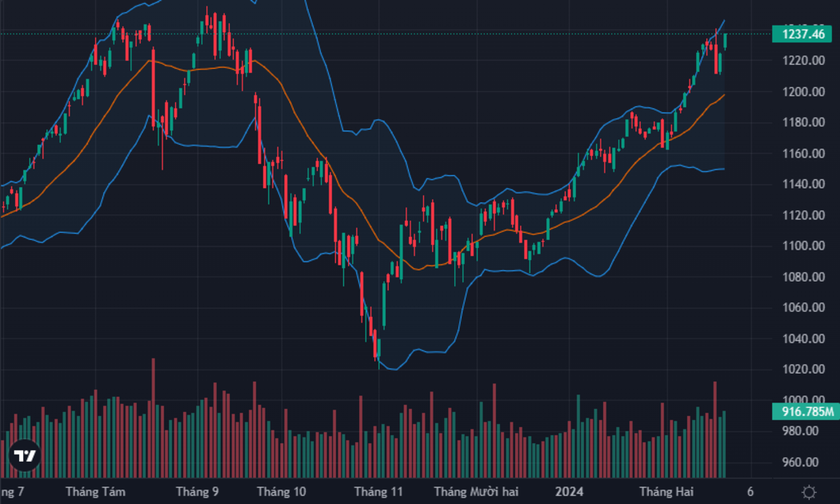
Task: Open chart settings gear icon
Action: pos(809,492)
